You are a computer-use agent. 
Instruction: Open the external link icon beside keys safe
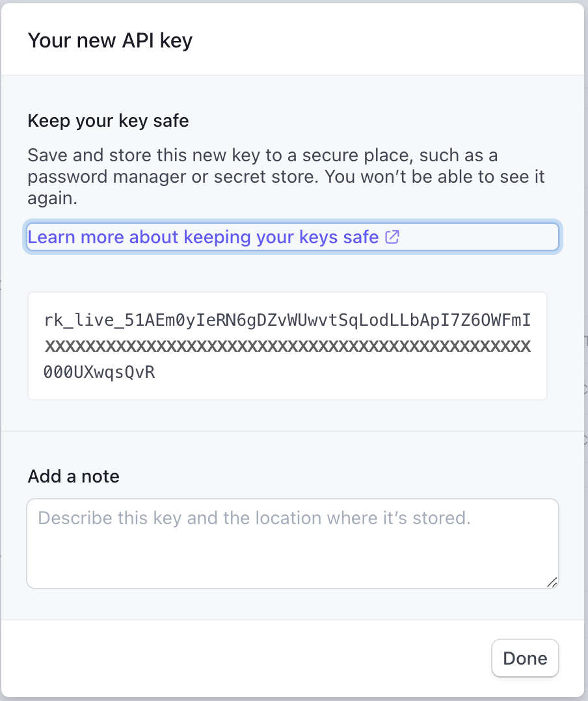(392, 237)
